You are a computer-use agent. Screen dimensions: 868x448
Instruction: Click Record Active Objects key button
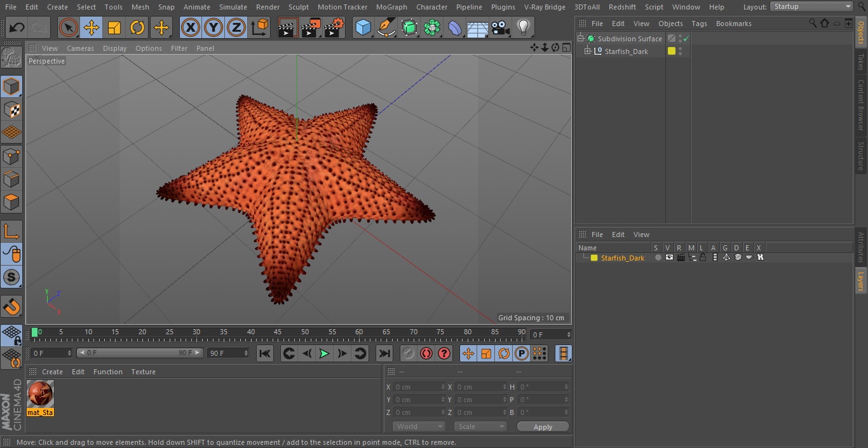coord(409,353)
